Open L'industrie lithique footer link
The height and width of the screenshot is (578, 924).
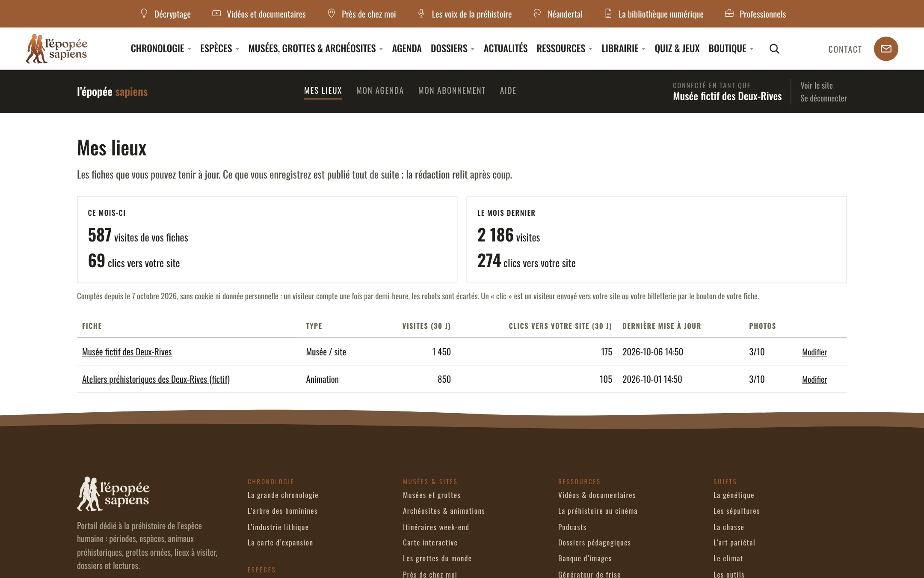[x=278, y=527]
